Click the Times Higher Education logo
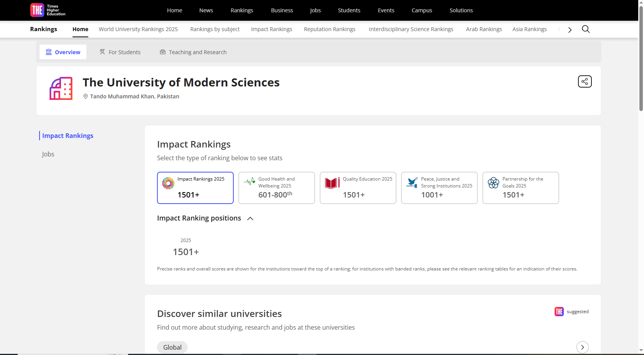Viewport: 644px width, 355px height. click(48, 10)
